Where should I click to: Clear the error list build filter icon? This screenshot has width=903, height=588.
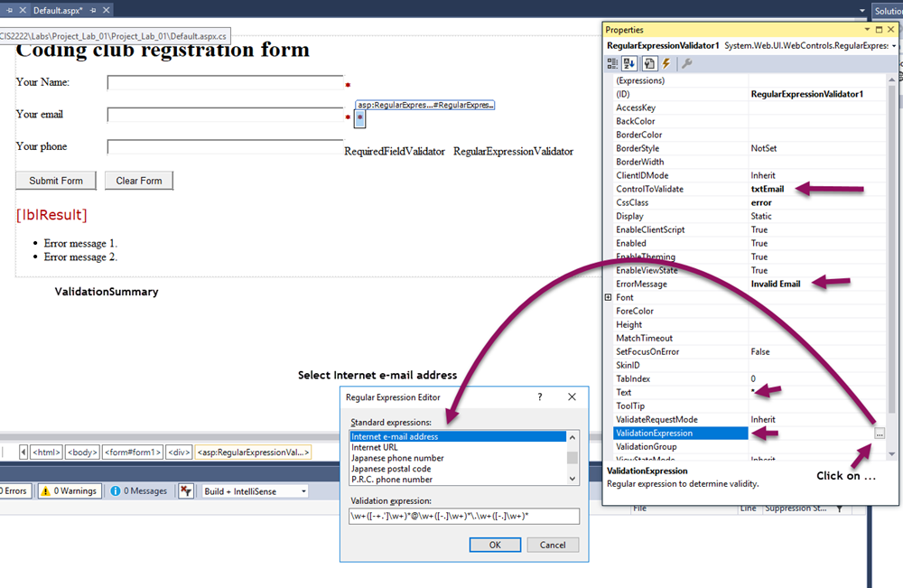185,491
